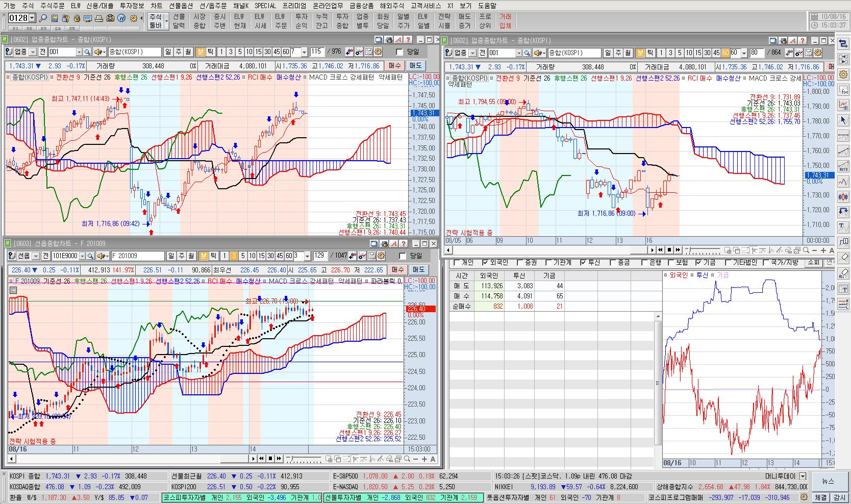Open the 차트 menu
The height and width of the screenshot is (504, 851).
click(156, 6)
